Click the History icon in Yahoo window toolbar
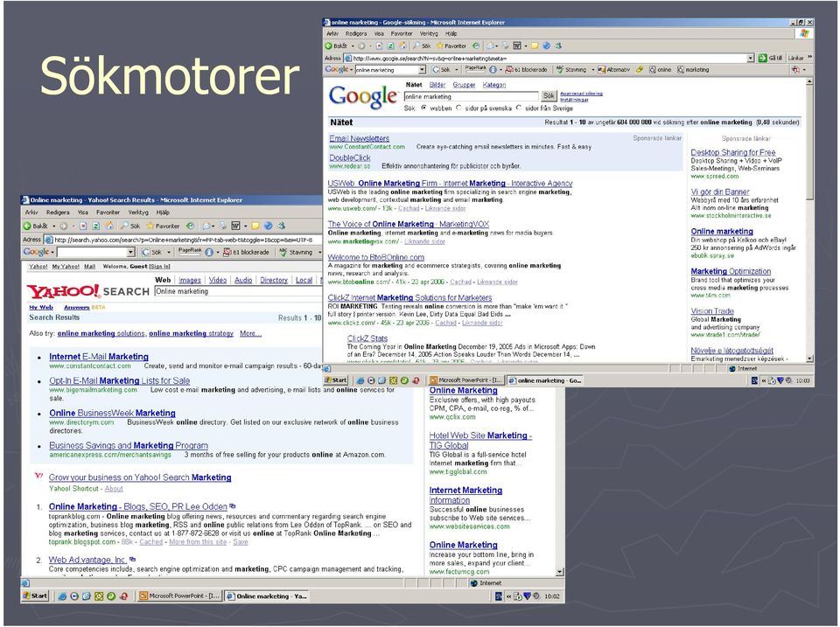The image size is (840, 627). click(190, 226)
